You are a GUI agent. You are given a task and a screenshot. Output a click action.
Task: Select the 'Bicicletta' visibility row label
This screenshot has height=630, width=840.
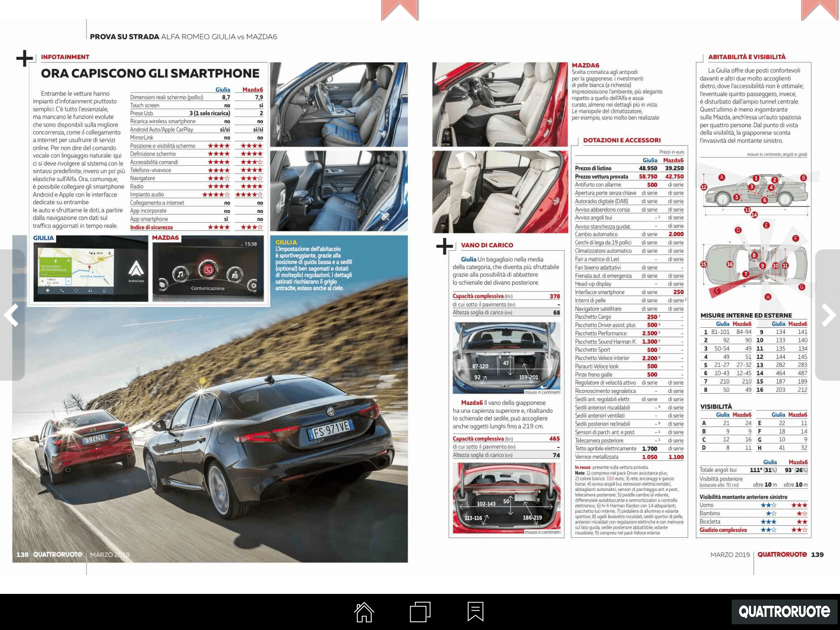tap(710, 522)
